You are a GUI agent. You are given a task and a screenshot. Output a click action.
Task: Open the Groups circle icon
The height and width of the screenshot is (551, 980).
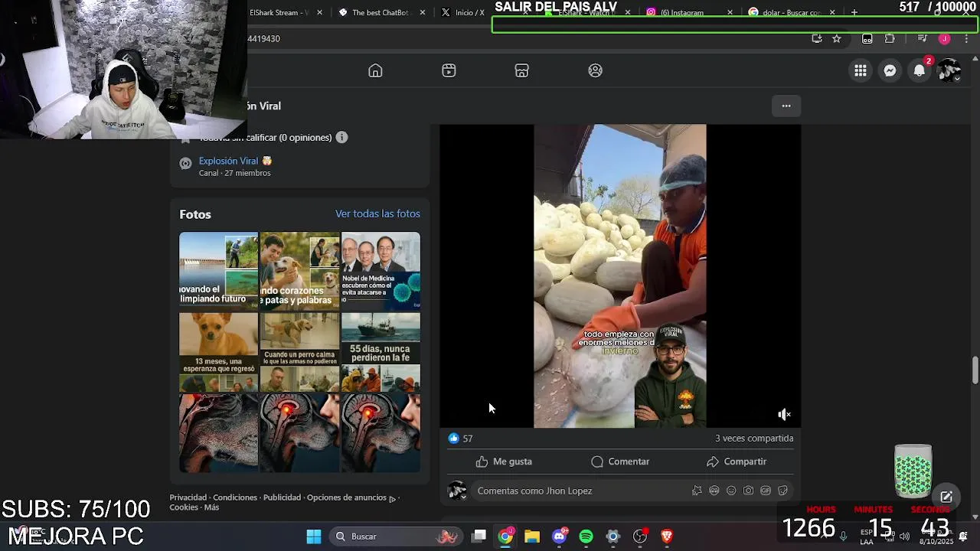595,70
